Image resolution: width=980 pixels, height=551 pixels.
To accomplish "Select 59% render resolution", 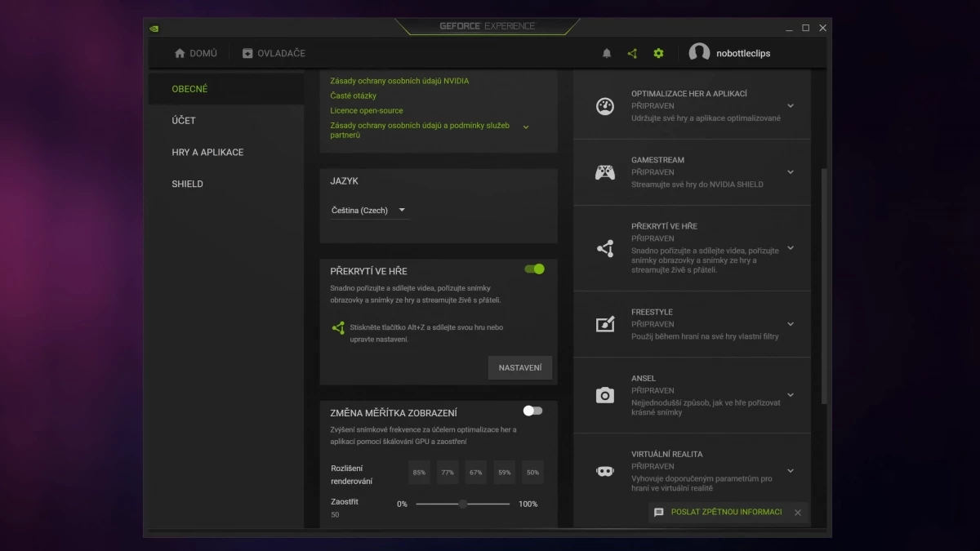I will (505, 473).
